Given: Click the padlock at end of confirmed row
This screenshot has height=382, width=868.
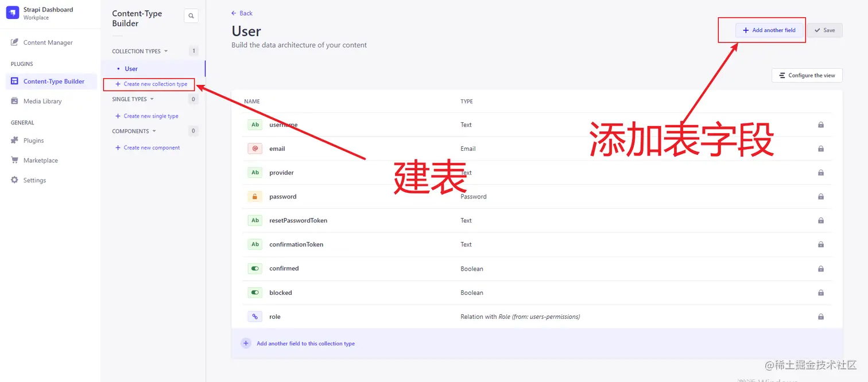Looking at the screenshot, I should coord(821,268).
